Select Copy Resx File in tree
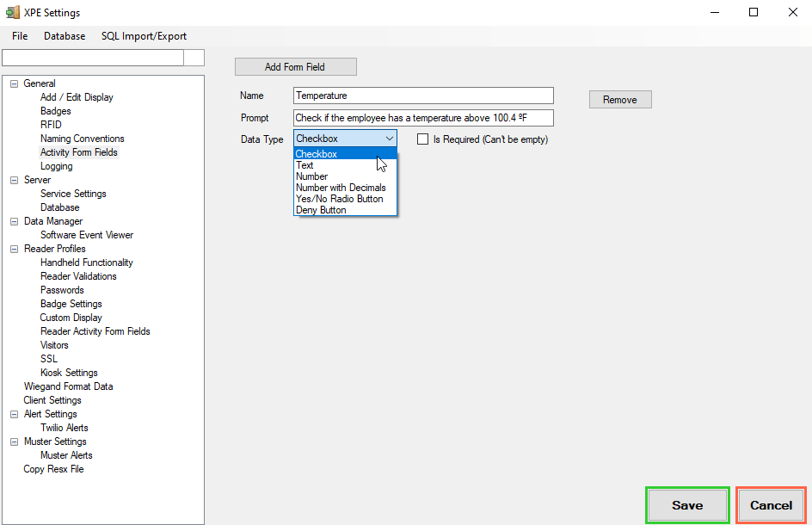812x525 pixels. 54,469
